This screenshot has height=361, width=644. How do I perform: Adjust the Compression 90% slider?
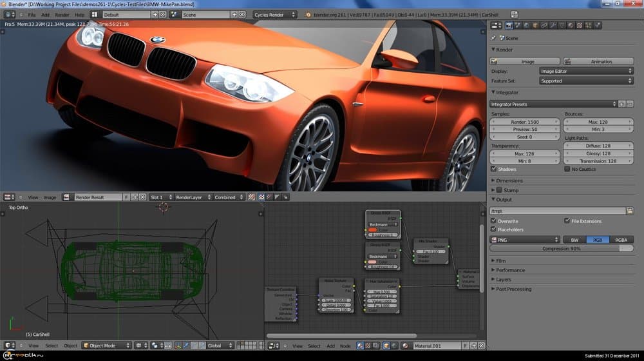tap(562, 248)
